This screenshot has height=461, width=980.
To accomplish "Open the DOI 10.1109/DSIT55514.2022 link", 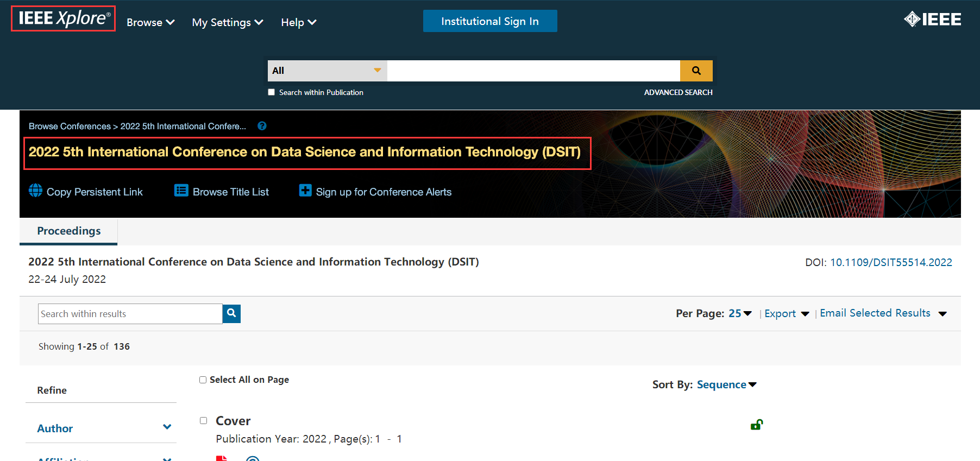I will click(891, 262).
